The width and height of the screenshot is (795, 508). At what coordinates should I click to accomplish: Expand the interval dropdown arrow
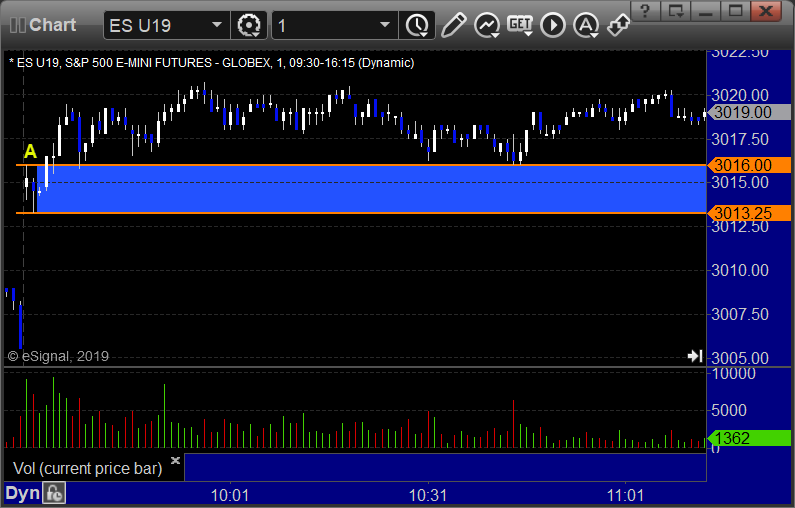click(x=385, y=25)
